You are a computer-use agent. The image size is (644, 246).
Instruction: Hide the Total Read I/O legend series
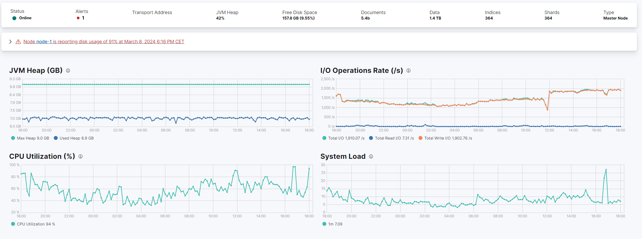[x=392, y=138]
